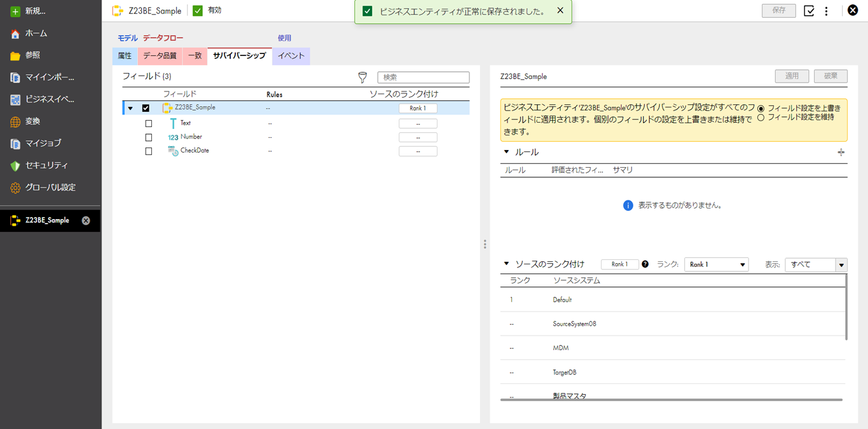Open the イベント tab
The image size is (868, 429).
click(291, 56)
